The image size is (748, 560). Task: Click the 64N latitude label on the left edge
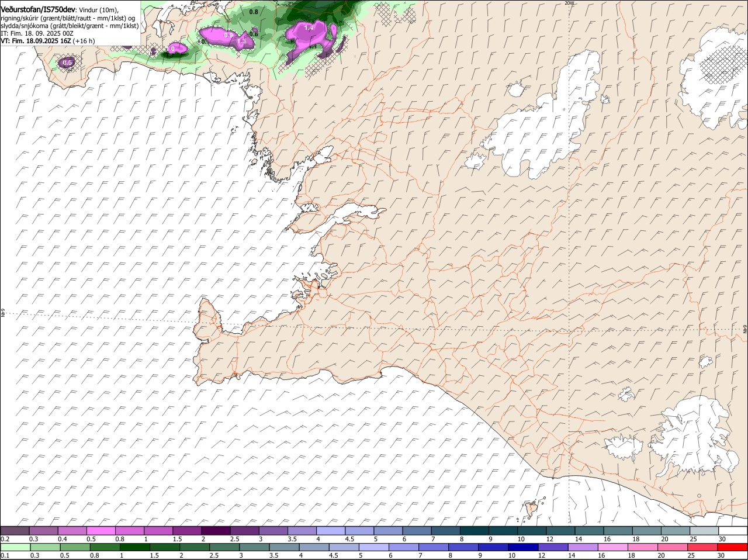(x=3, y=313)
